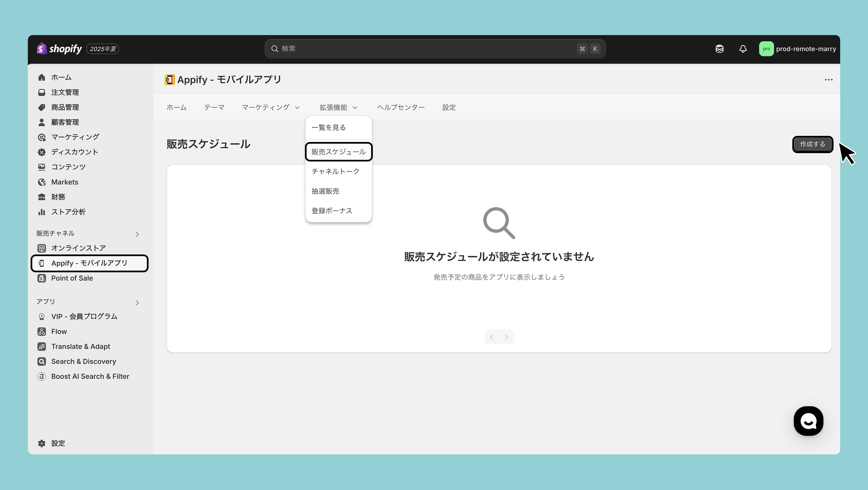Collapse the 拡張機能 dropdown menu
The image size is (868, 490).
click(x=338, y=107)
